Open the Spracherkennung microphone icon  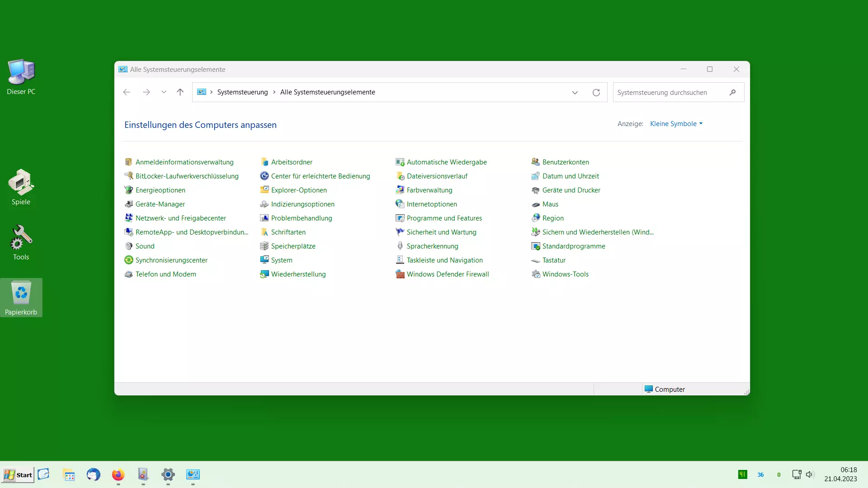(400, 246)
